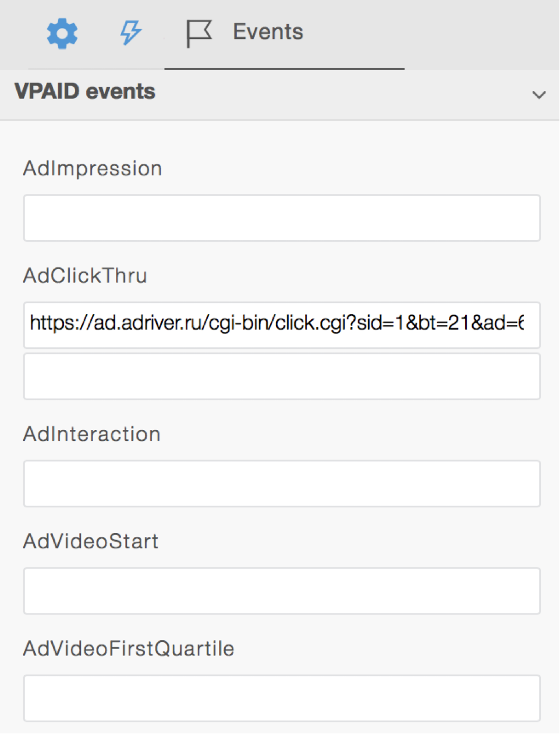
Task: Select the Events tab label
Action: (x=268, y=32)
